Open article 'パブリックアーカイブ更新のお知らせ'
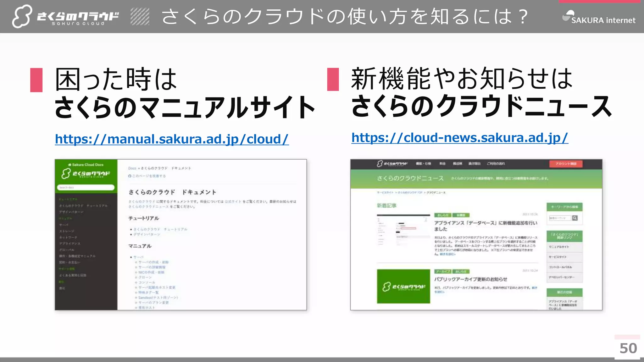 471,279
